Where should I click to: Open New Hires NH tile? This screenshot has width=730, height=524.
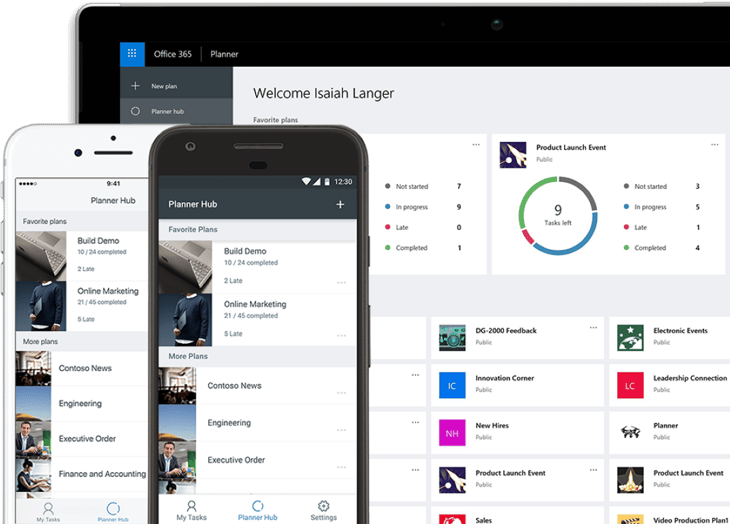pyautogui.click(x=452, y=433)
